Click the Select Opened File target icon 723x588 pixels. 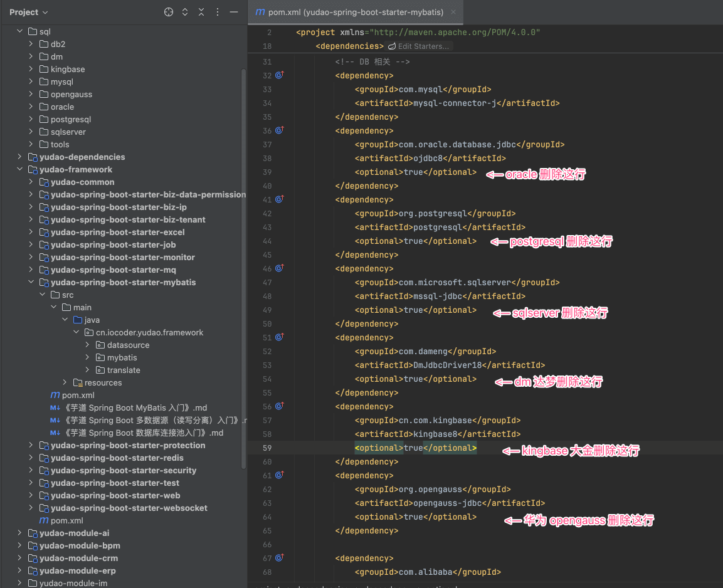tap(168, 12)
